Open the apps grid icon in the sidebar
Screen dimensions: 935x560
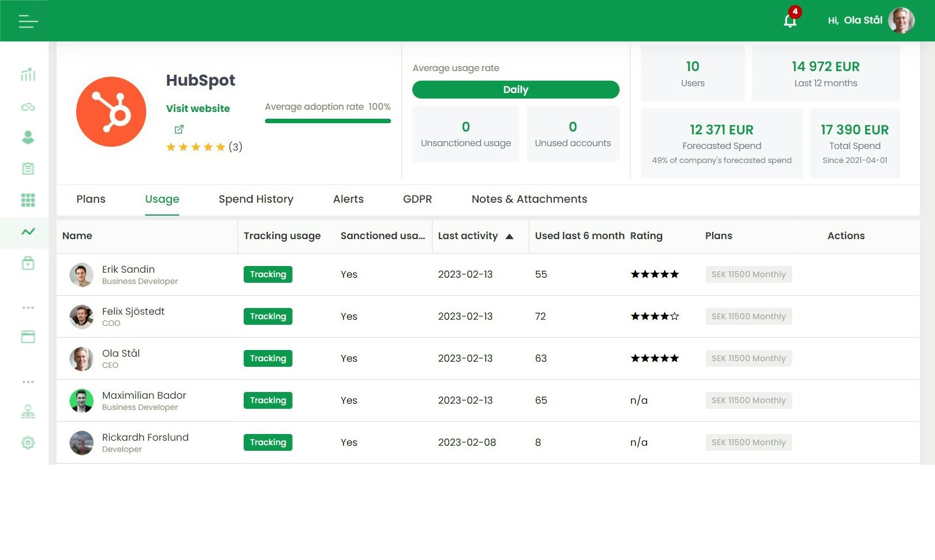(x=28, y=200)
